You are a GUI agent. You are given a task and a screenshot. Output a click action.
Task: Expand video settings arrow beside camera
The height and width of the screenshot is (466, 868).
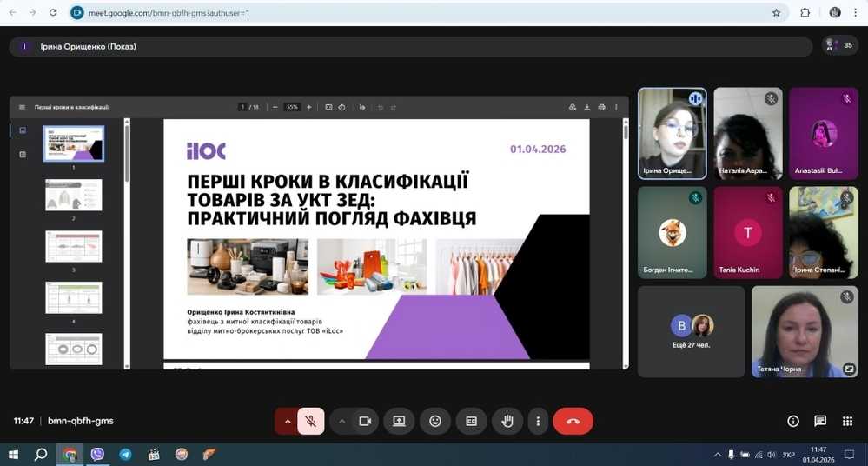[x=342, y=422]
